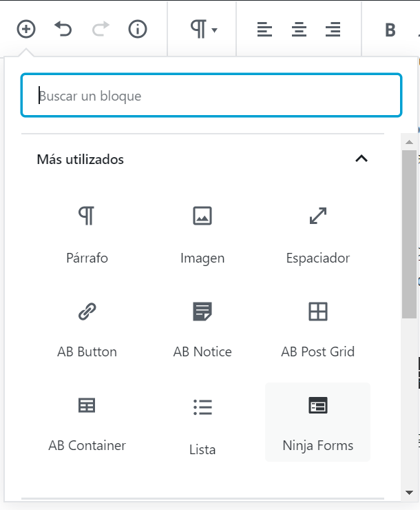This screenshot has height=510, width=420.
Task: Center align the text
Action: pos(299,30)
